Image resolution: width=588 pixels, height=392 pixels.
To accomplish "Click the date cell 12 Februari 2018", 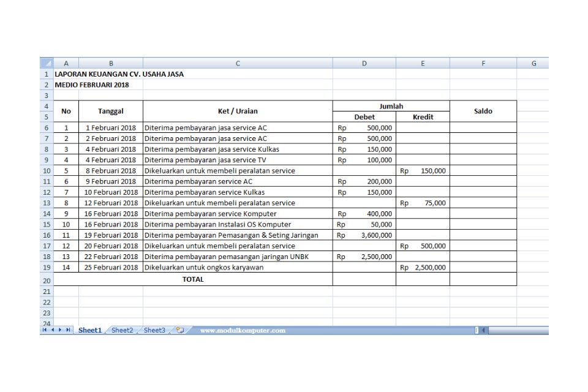I will (x=111, y=203).
